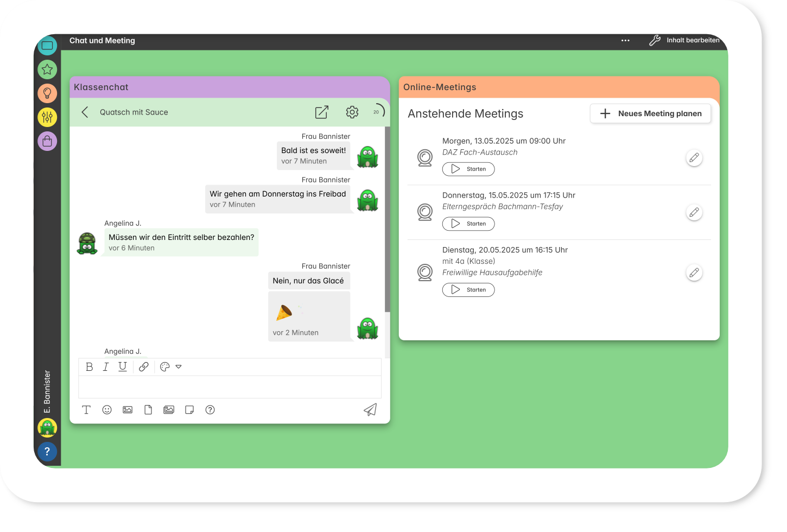Click the send message paper plane

coord(370,410)
